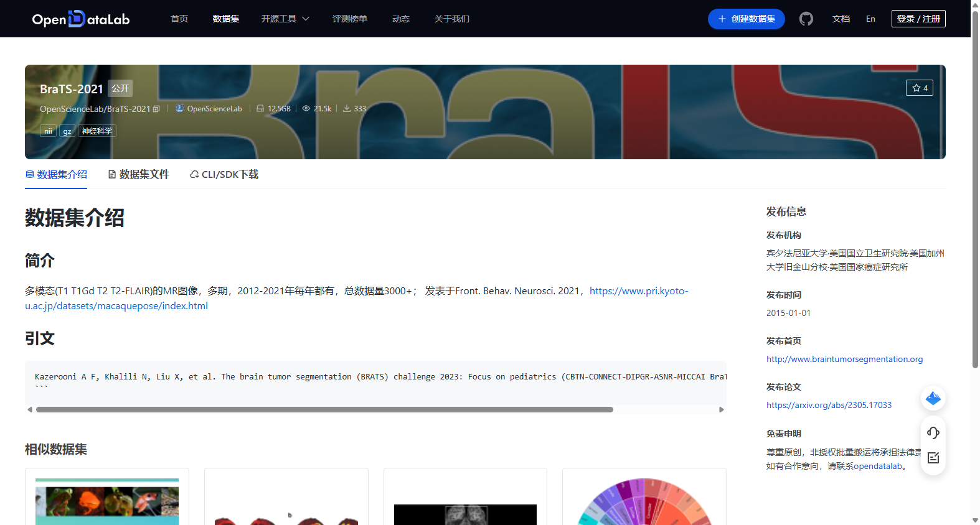
Task: Go to 首页 in navigation
Action: (x=179, y=19)
